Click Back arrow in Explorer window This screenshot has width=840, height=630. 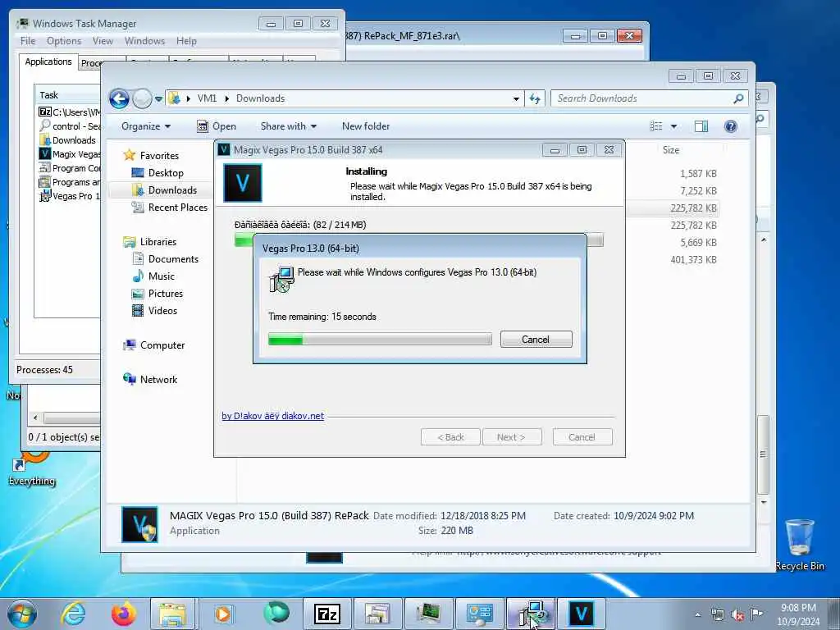click(119, 98)
